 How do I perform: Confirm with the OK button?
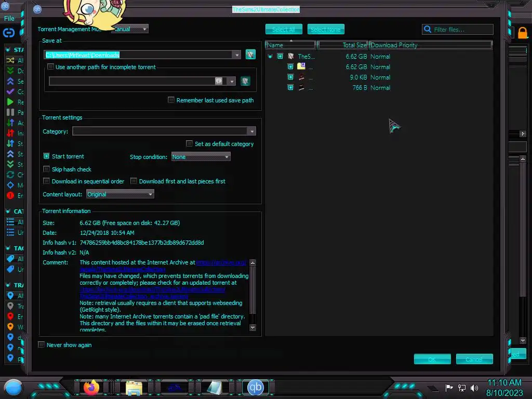click(432, 359)
